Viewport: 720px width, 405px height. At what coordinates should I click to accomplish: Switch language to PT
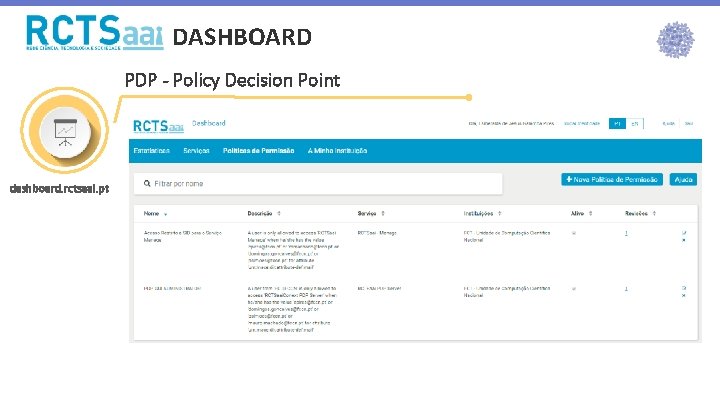tap(617, 124)
